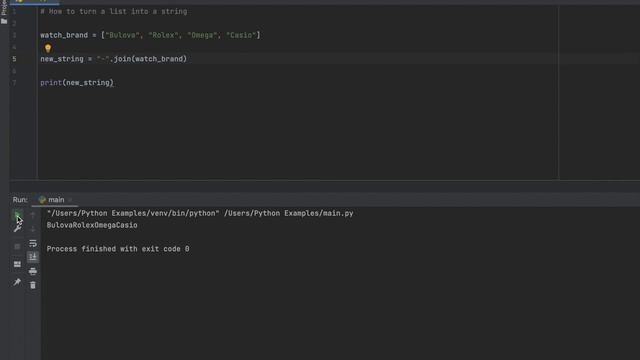Clear console with the trash icon
640x360 pixels.
click(33, 285)
